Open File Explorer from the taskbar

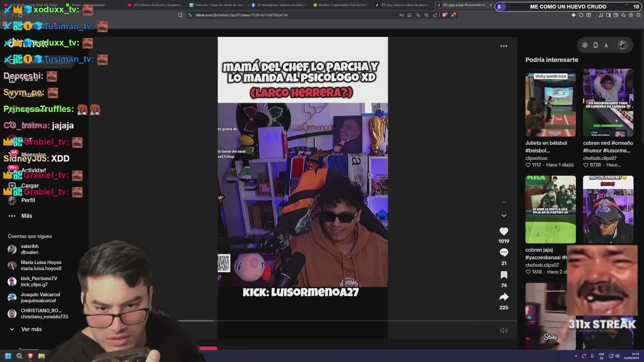click(41, 356)
